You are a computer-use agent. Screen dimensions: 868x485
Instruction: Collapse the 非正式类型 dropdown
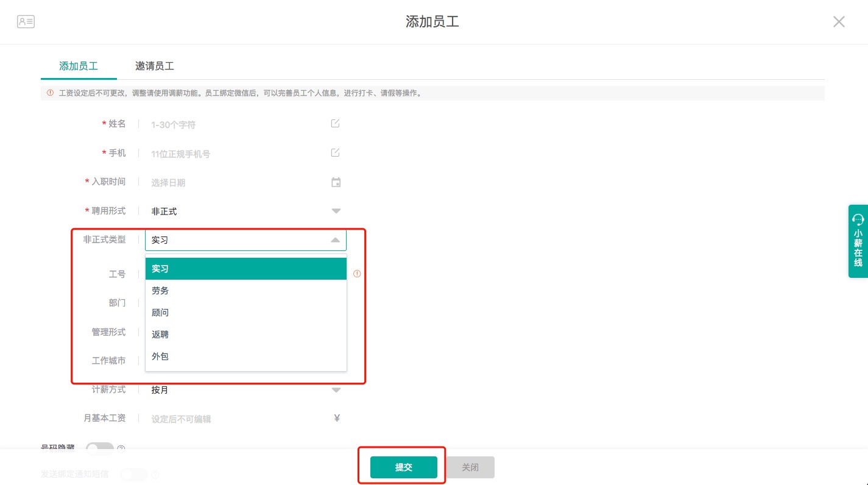335,240
